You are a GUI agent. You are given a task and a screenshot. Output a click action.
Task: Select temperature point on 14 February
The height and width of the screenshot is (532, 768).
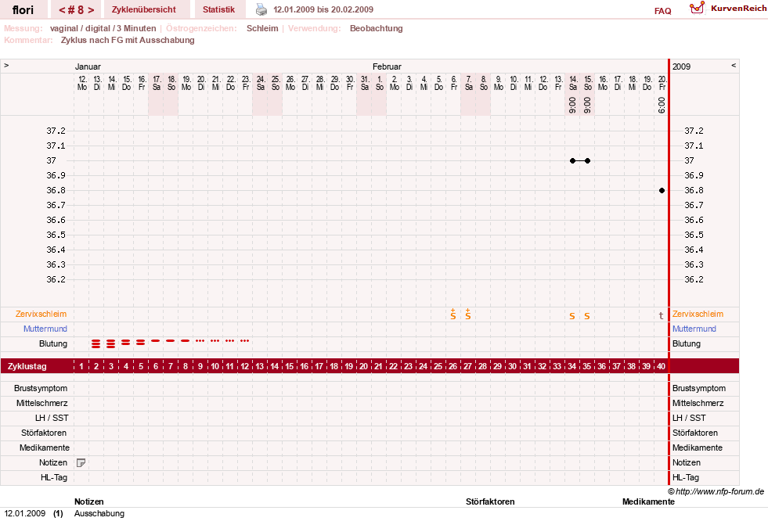[x=572, y=161]
